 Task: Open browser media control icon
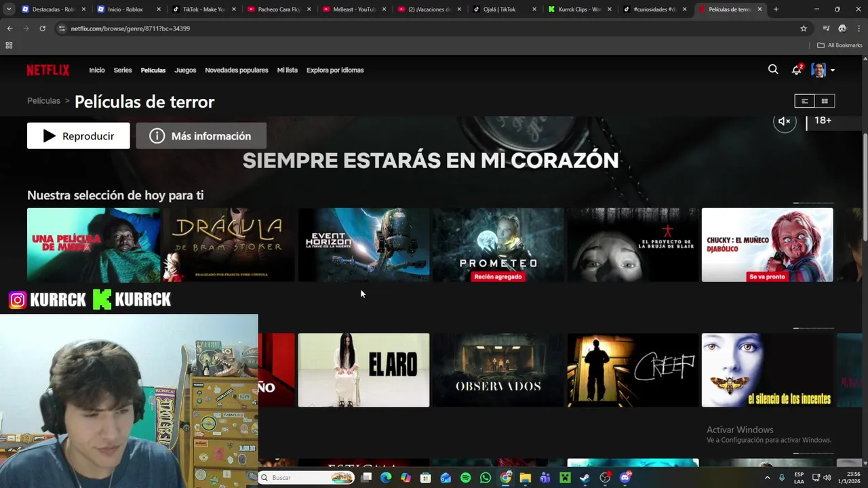pyautogui.click(x=826, y=28)
